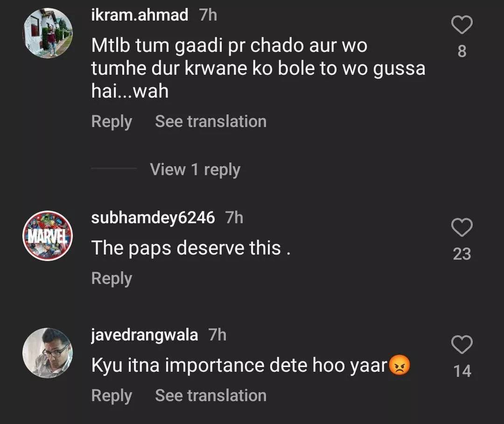This screenshot has width=504, height=424.
Task: Tap javedrangwala's profile photo
Action: (48, 353)
